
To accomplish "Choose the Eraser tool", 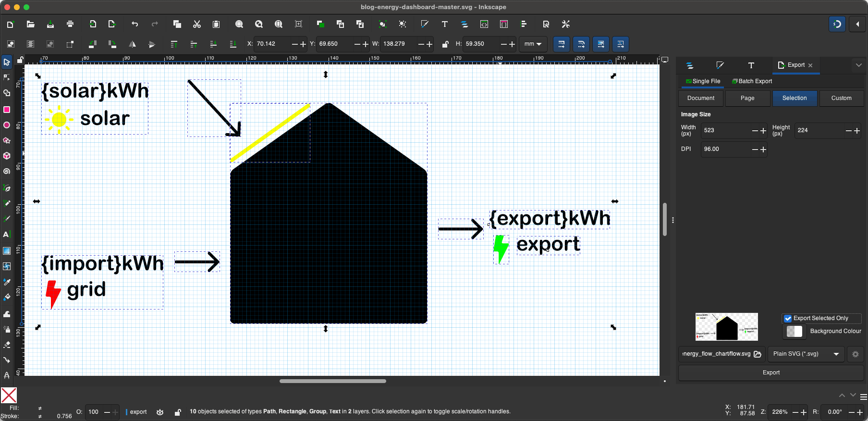I will (x=7, y=345).
